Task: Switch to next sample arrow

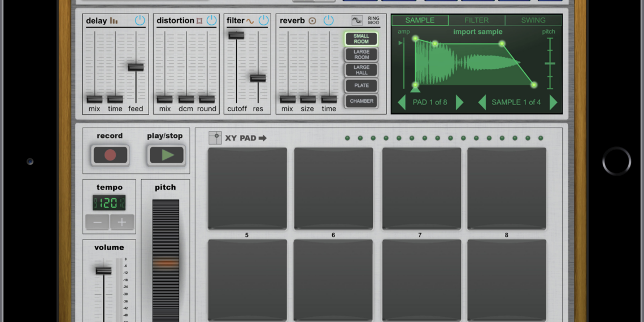Action: coord(553,102)
